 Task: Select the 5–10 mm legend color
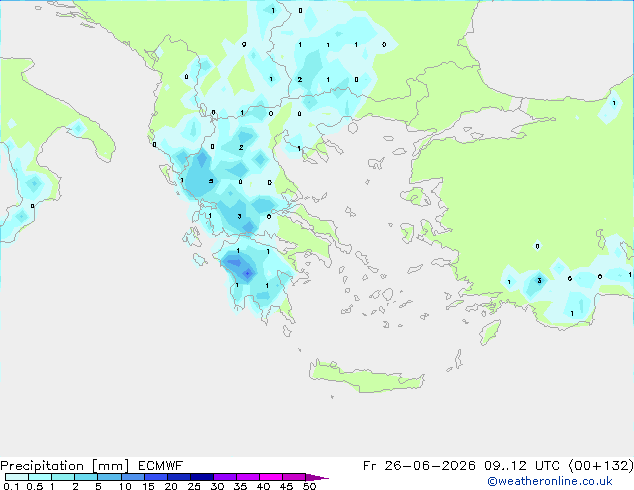110,477
